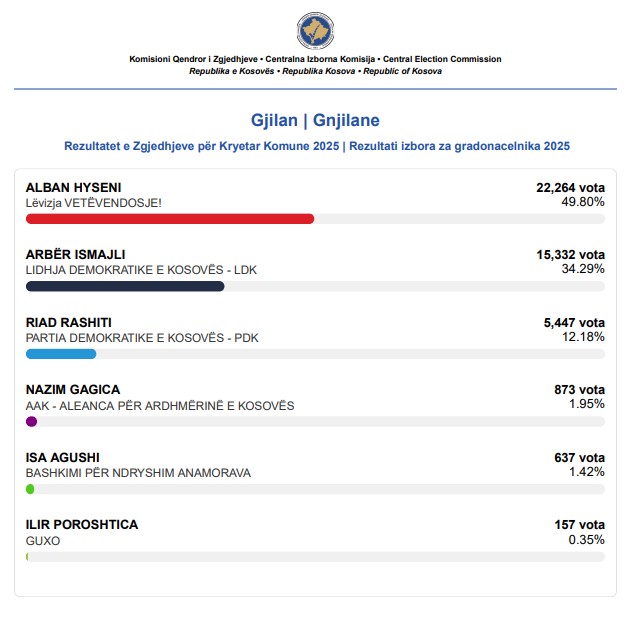630x623 pixels.
Task: Select candidate name Ilir Poroshtica
Action: click(82, 525)
